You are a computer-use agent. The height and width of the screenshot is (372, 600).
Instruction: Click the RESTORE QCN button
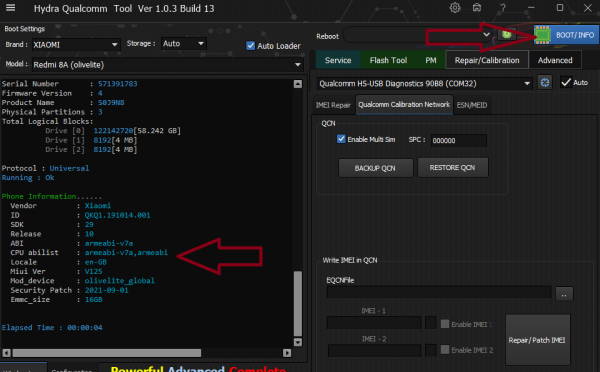(x=452, y=168)
